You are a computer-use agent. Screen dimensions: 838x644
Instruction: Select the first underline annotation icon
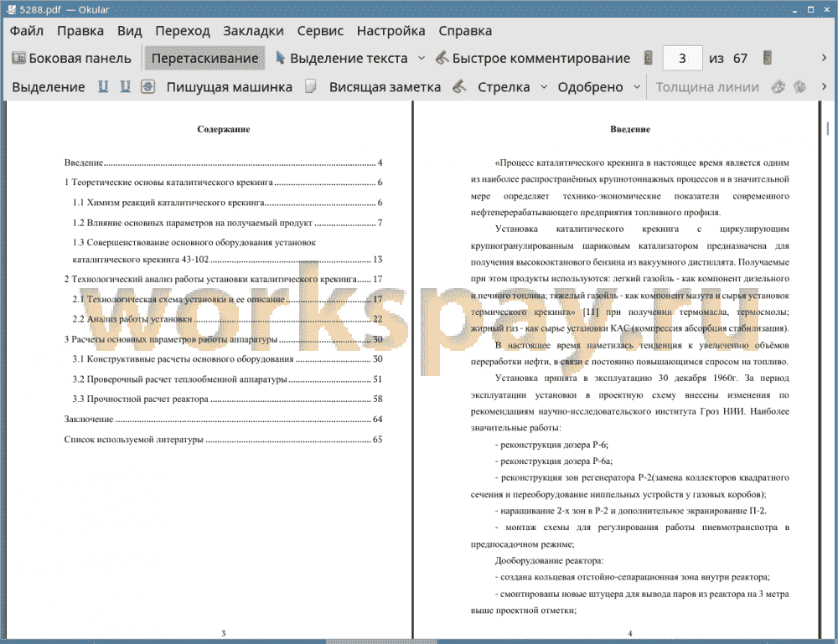[x=103, y=86]
